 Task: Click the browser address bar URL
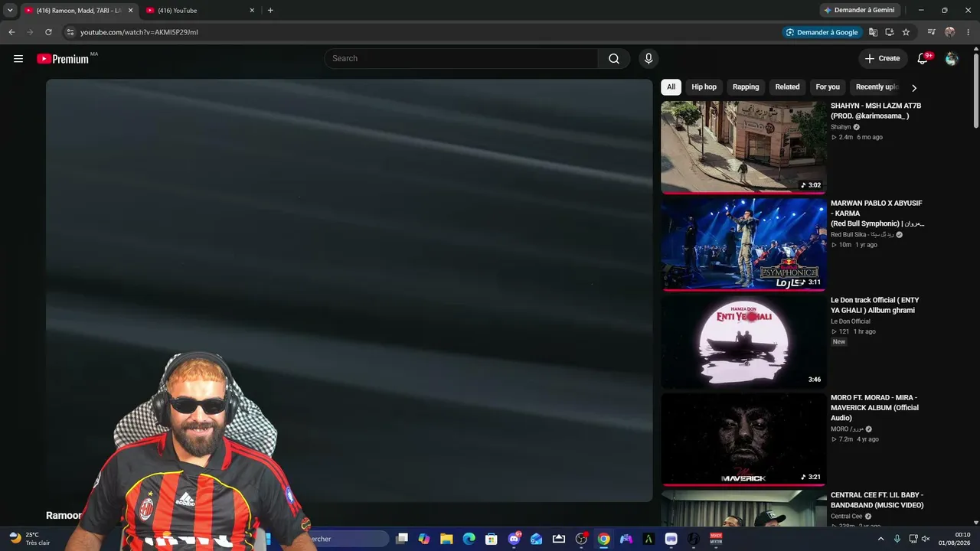click(x=139, y=32)
